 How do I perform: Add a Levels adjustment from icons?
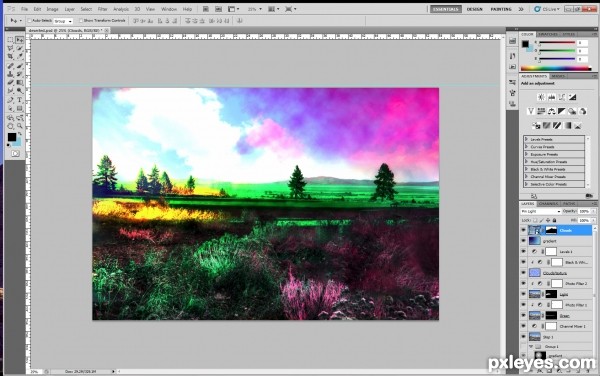pos(551,97)
